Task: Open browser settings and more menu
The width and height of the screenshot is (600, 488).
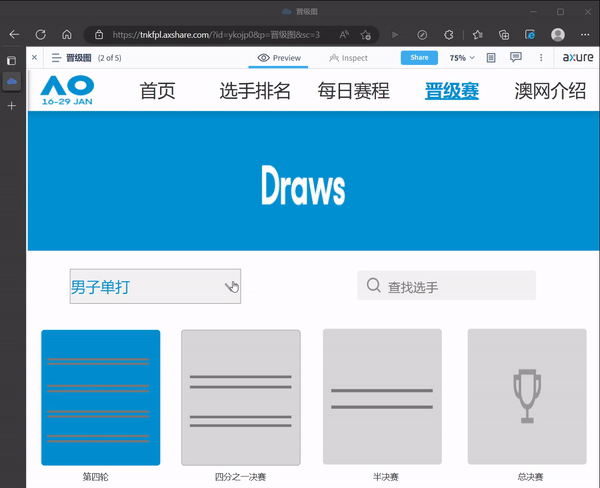Action: click(x=585, y=35)
